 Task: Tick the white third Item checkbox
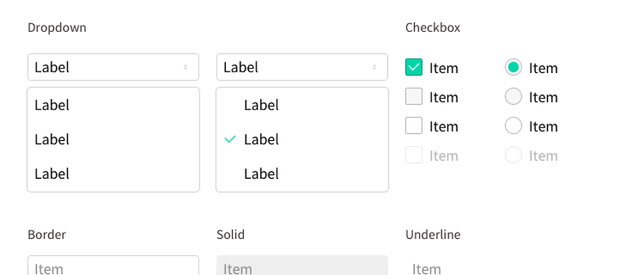tap(414, 125)
